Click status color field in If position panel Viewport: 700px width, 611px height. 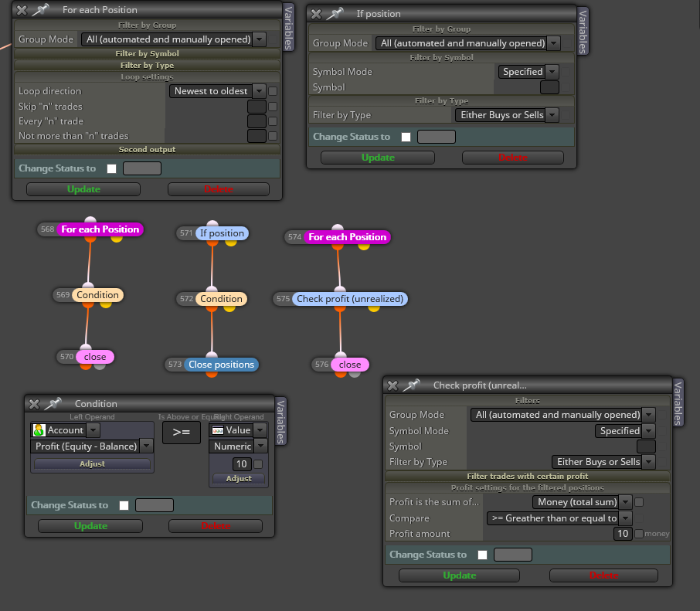[437, 137]
